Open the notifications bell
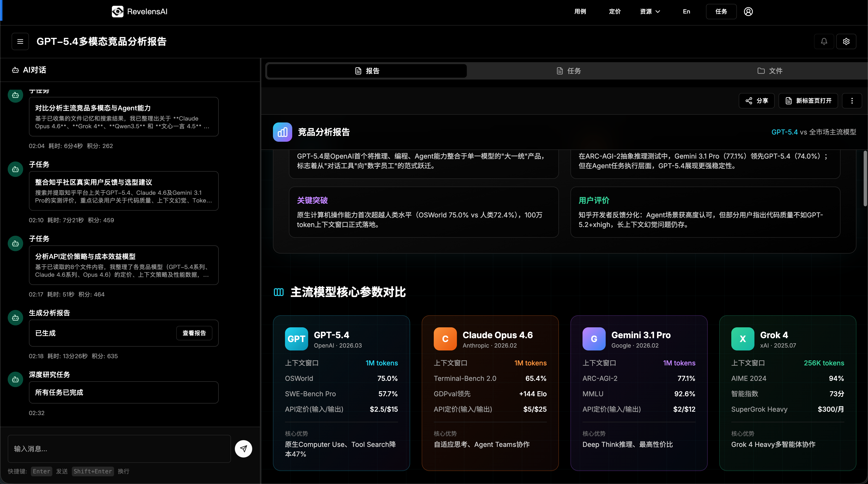The height and width of the screenshot is (484, 868). [x=824, y=41]
